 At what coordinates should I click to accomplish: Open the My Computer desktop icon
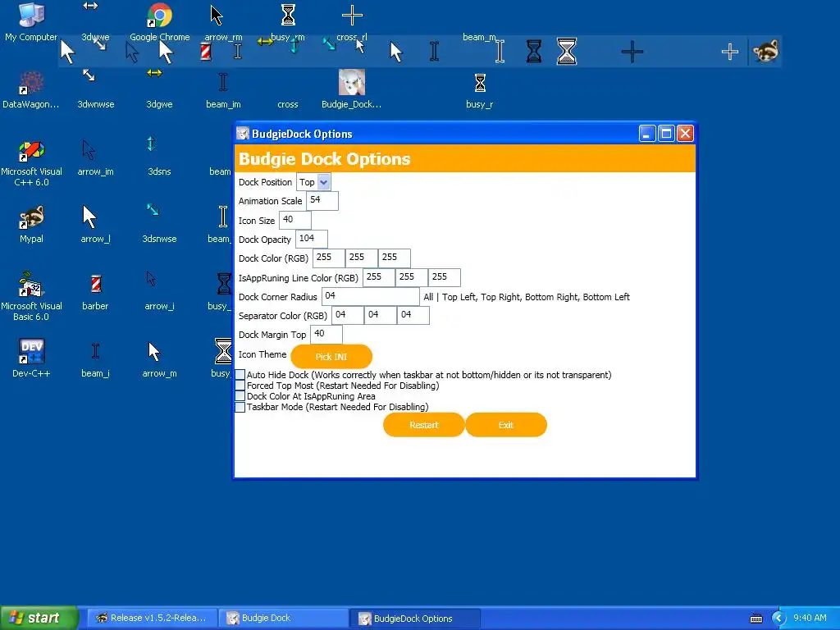31,22
